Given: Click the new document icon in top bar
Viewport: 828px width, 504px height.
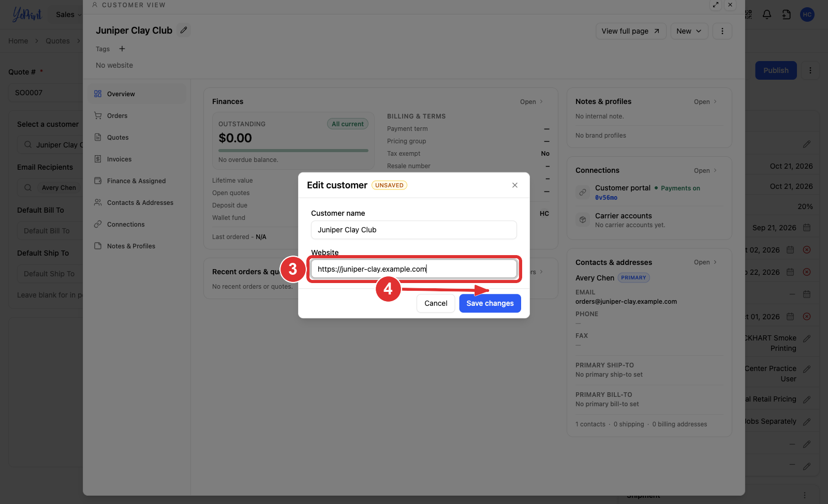Looking at the screenshot, I should point(787,14).
